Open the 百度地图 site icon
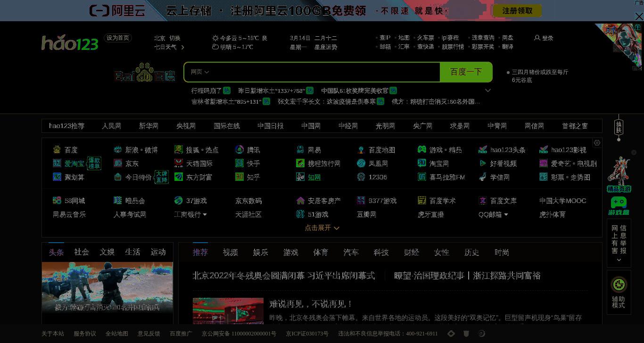This screenshot has height=343, width=644. pos(361,150)
